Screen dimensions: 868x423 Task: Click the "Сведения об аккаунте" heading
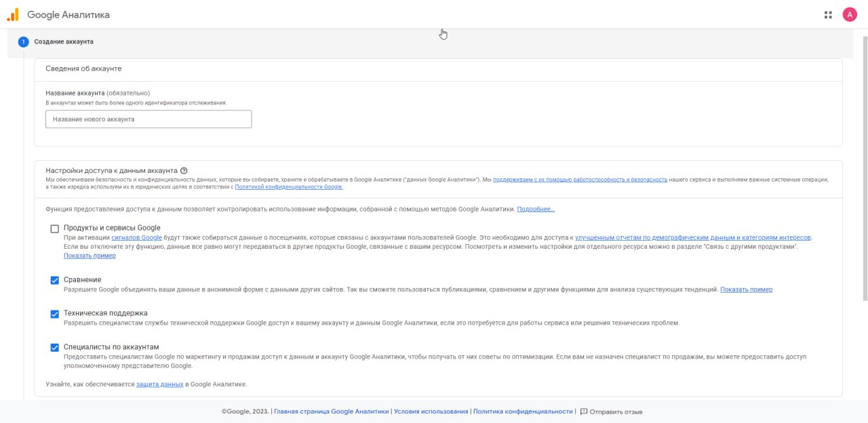pos(83,68)
